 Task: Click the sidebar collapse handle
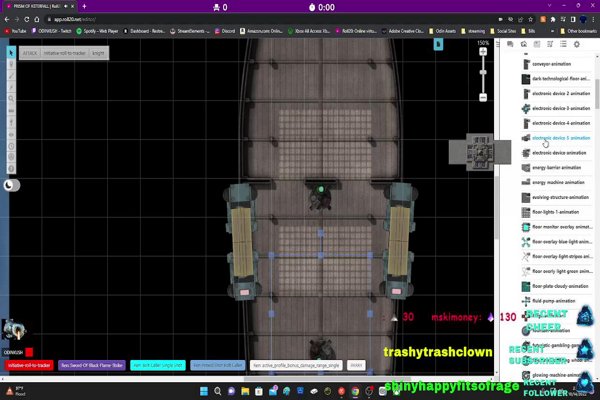497,44
